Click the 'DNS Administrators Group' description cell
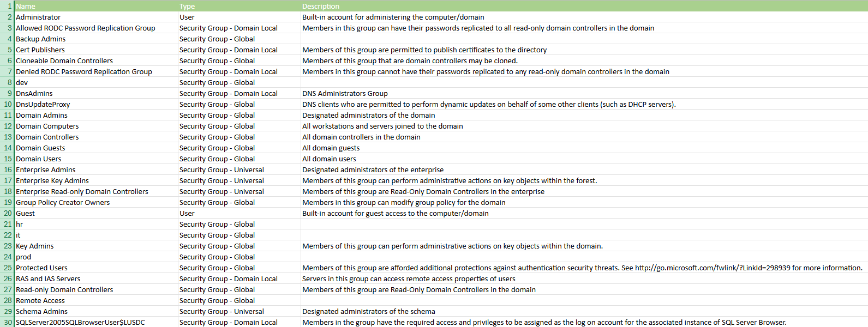Image resolution: width=868 pixels, height=327 pixels. [x=584, y=93]
